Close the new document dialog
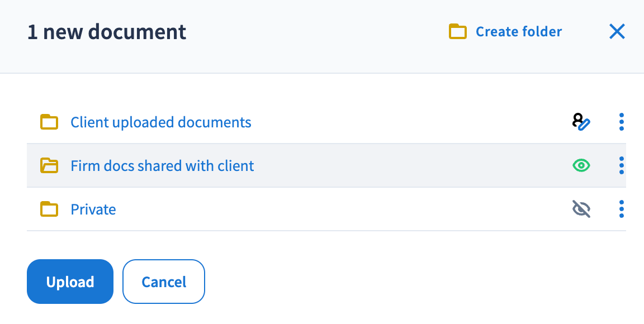Screen dimensions: 644x324 [617, 31]
